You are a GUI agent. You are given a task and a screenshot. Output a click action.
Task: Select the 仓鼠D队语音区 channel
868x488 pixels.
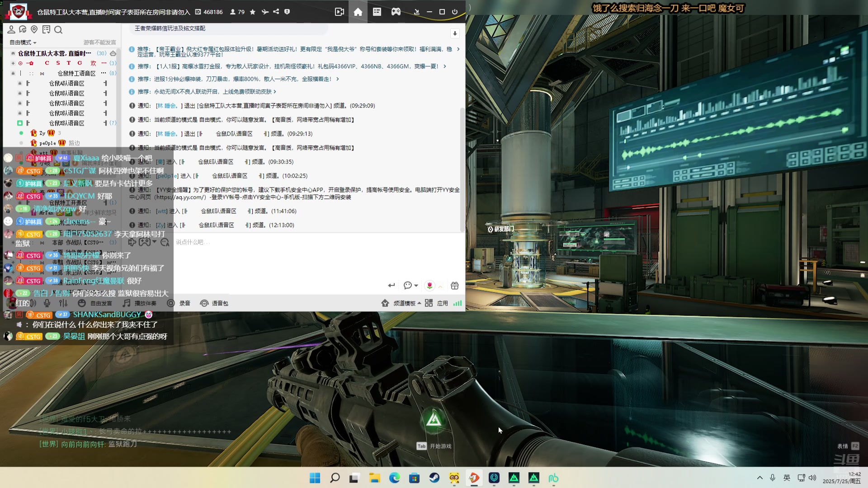66,113
